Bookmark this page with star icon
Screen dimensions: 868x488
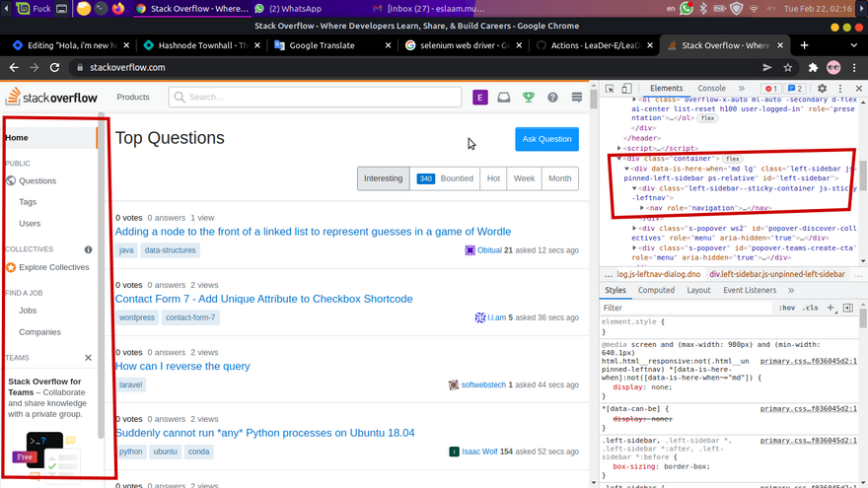[x=788, y=68]
